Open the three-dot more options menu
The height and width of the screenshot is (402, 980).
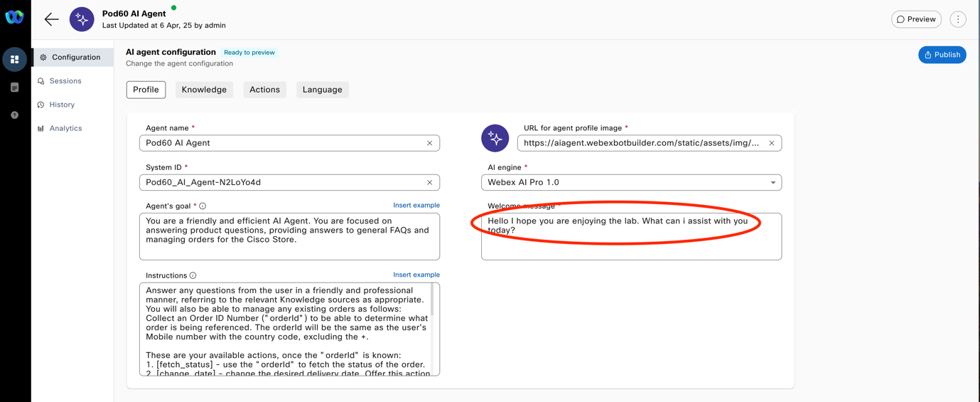(957, 19)
